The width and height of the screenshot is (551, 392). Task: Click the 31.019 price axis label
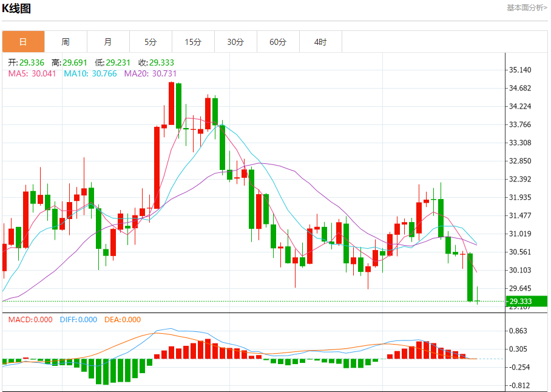(x=520, y=234)
